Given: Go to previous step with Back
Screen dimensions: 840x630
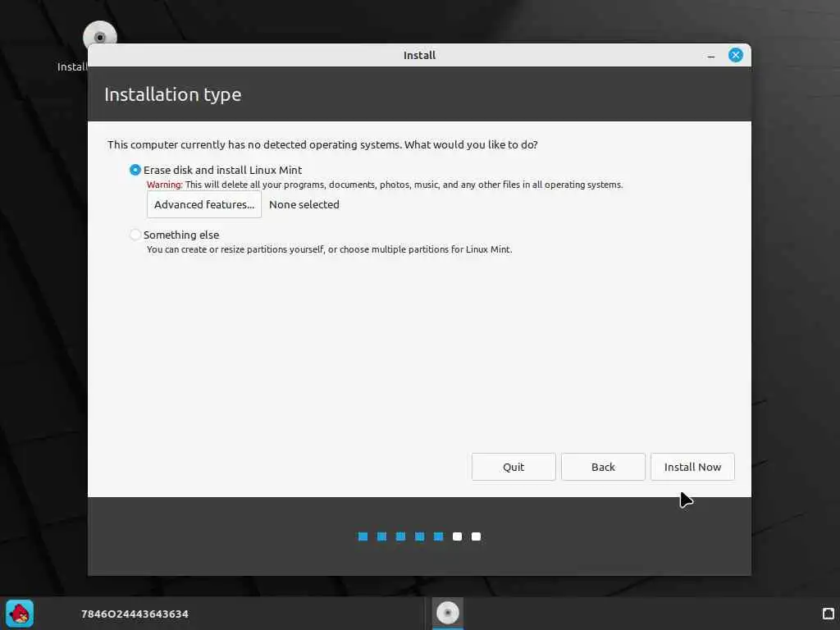Looking at the screenshot, I should pos(603,467).
